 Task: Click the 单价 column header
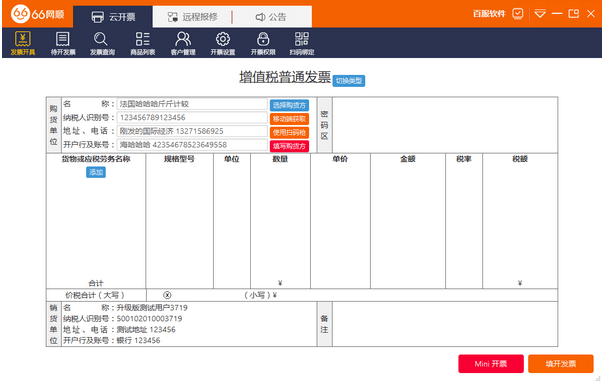click(x=340, y=159)
